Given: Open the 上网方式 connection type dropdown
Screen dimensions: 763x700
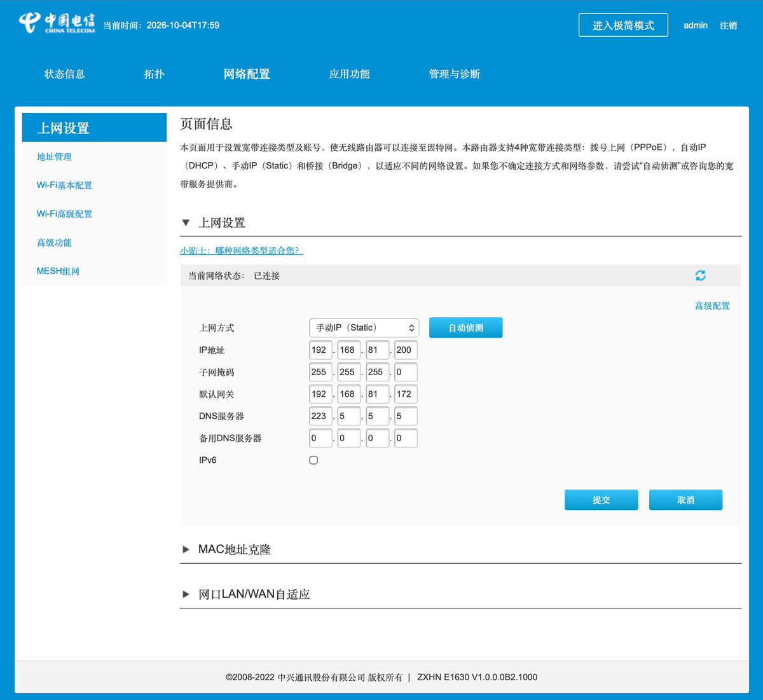Looking at the screenshot, I should [364, 328].
